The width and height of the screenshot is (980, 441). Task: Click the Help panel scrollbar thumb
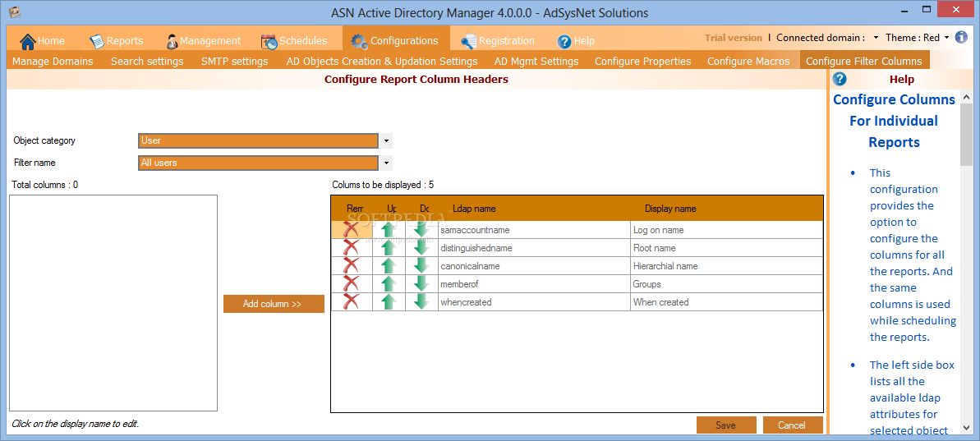coord(966,135)
